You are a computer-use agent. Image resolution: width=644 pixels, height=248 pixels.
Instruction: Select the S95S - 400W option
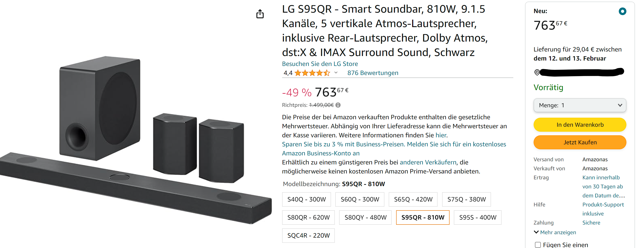[x=477, y=218]
